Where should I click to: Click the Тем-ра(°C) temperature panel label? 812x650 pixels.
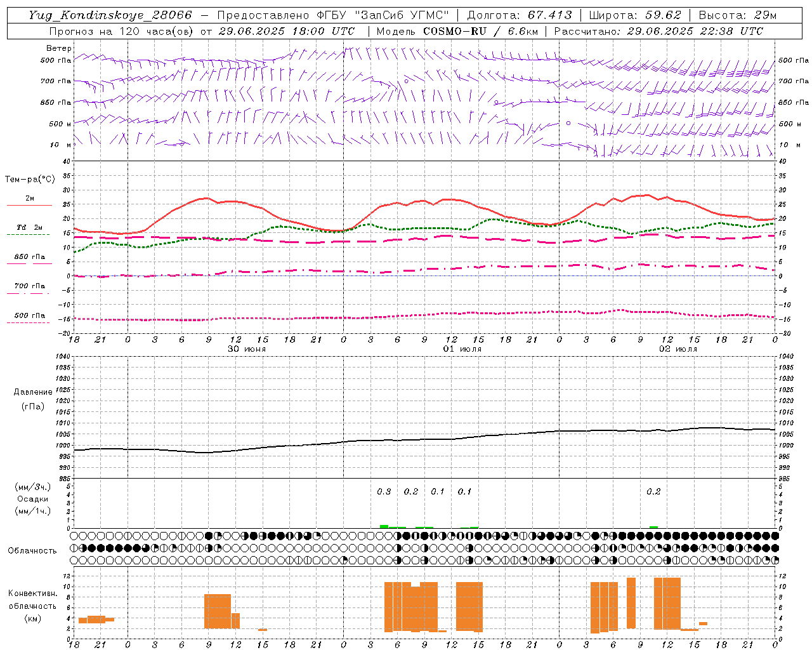click(30, 180)
